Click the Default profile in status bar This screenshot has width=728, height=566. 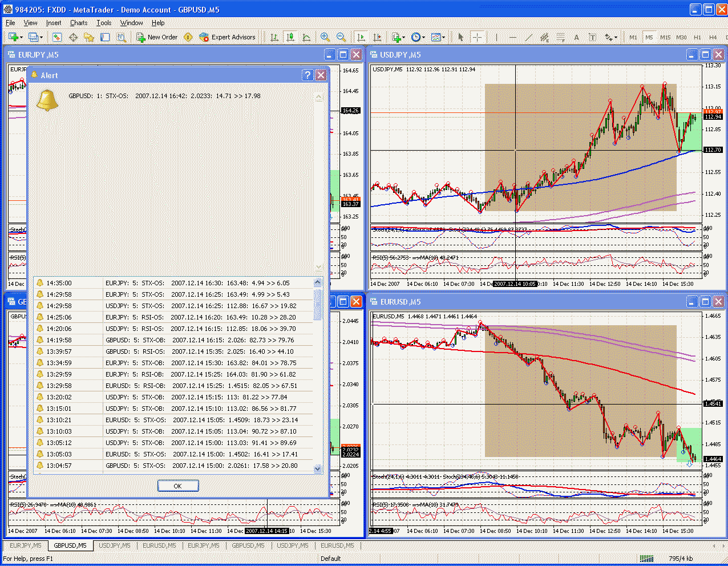pos(330,559)
